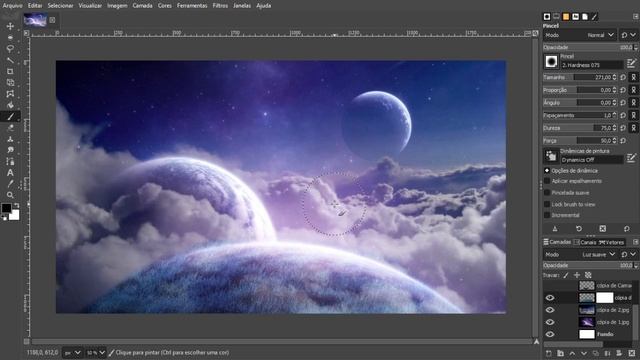
Task: Delete the selected layer
Action: (632, 353)
